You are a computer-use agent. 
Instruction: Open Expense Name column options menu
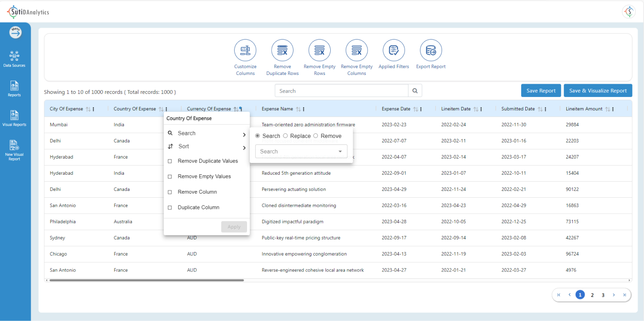(304, 109)
